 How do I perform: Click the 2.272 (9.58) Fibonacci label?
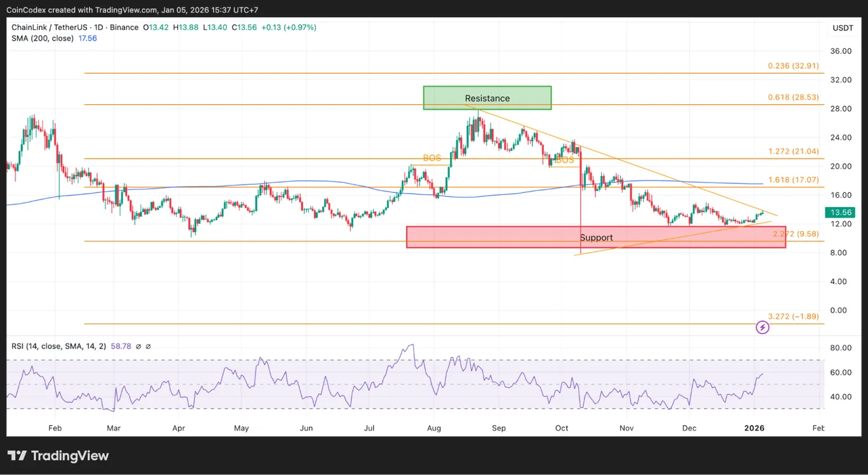coord(794,234)
